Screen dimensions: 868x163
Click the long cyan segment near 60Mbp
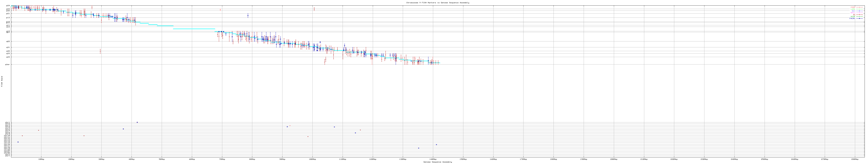(194, 29)
